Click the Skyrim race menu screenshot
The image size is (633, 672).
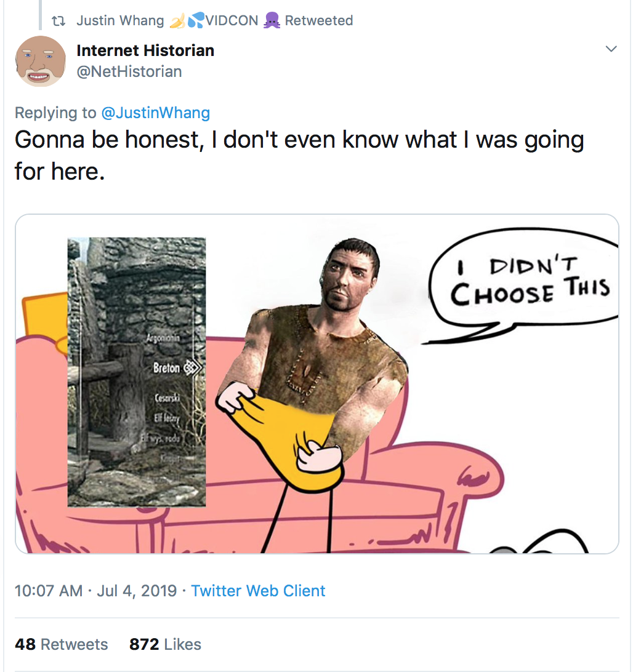136,372
